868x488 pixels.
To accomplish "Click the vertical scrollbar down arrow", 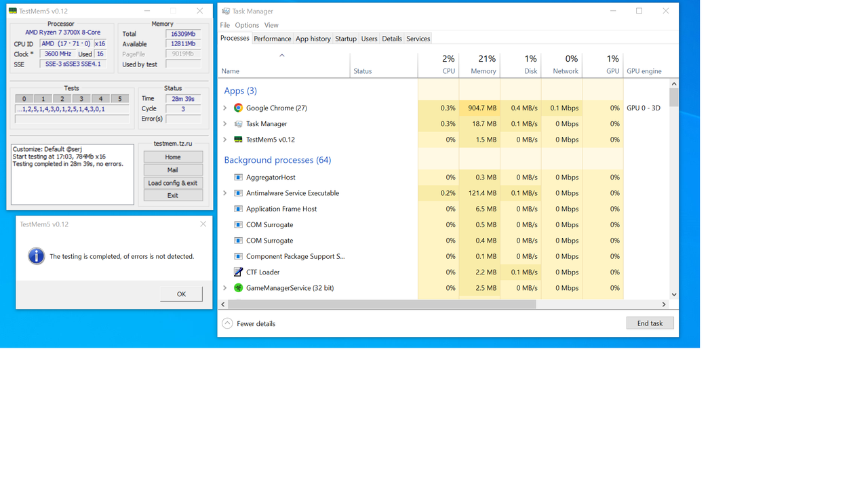I will point(673,295).
